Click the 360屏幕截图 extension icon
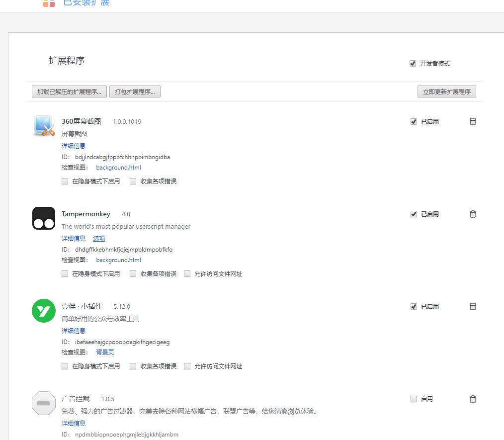This screenshot has height=440, width=504. [x=44, y=126]
